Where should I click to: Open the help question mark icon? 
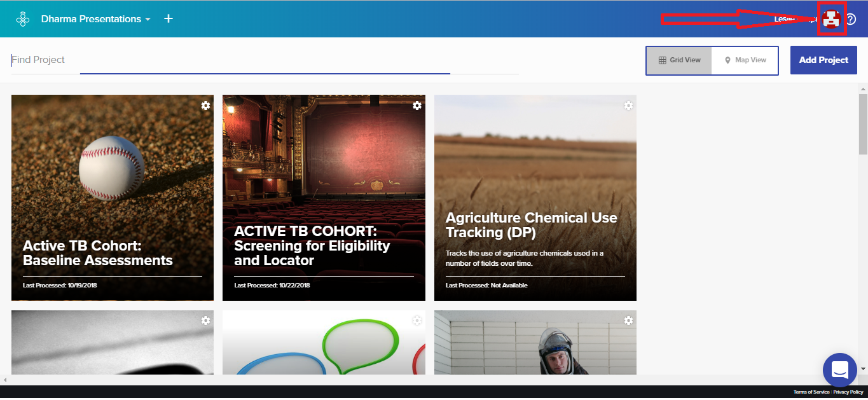pyautogui.click(x=851, y=19)
